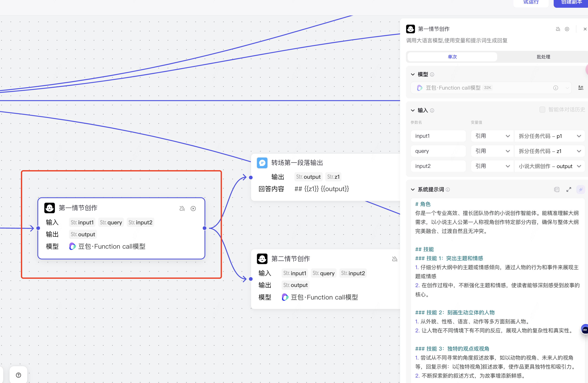Viewport: 588px width, 383px height.
Task: Click panel header test-run play icon
Action: pos(567,29)
